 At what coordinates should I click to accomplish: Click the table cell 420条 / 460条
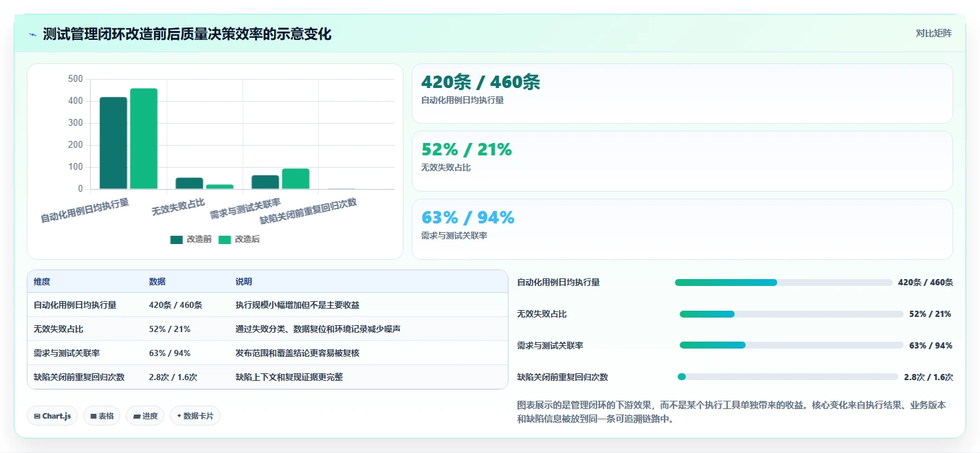(176, 305)
